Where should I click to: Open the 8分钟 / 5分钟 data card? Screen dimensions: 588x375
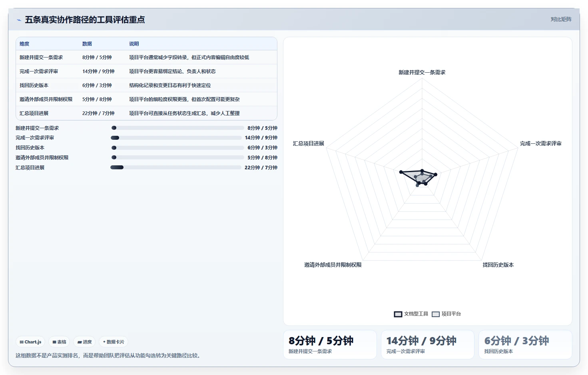330,345
